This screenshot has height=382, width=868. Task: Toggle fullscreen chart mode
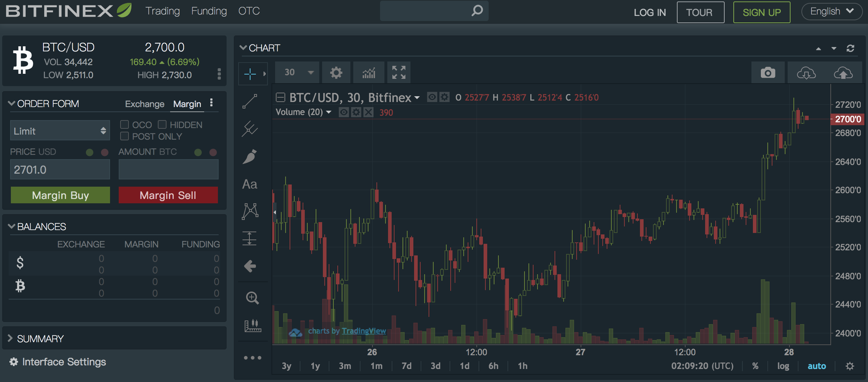point(399,73)
